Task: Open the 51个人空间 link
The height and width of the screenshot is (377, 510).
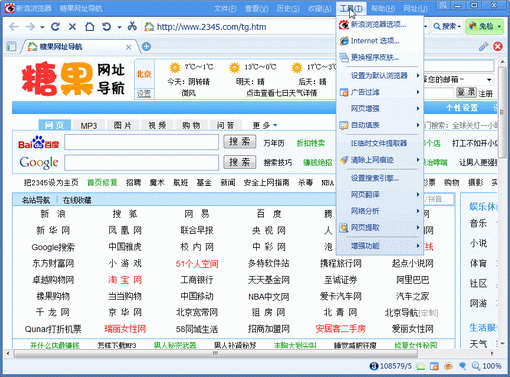Action: (x=197, y=264)
